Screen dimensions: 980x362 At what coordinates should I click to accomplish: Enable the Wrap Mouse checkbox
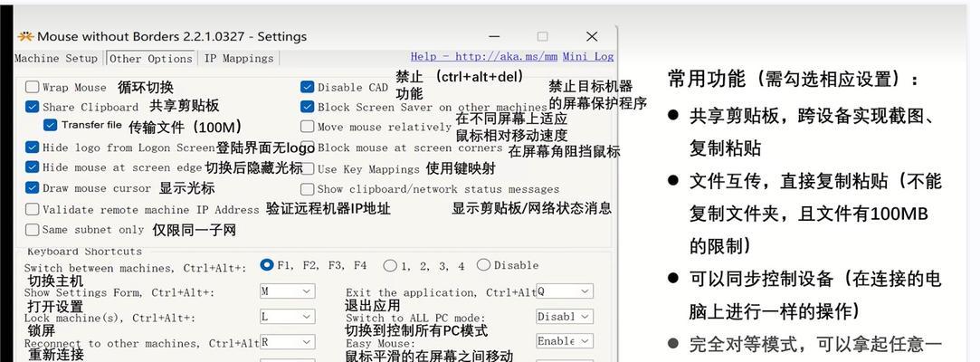tap(33, 87)
